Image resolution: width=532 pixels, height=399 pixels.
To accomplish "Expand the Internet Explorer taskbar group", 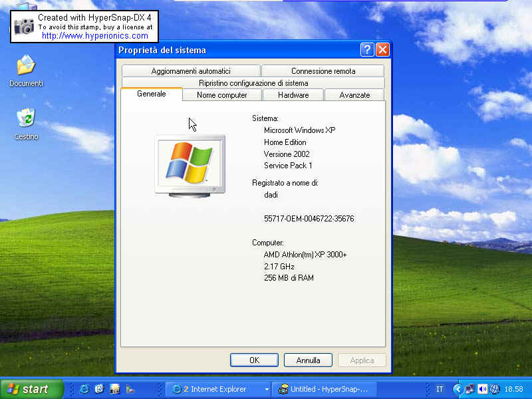I will [x=219, y=389].
